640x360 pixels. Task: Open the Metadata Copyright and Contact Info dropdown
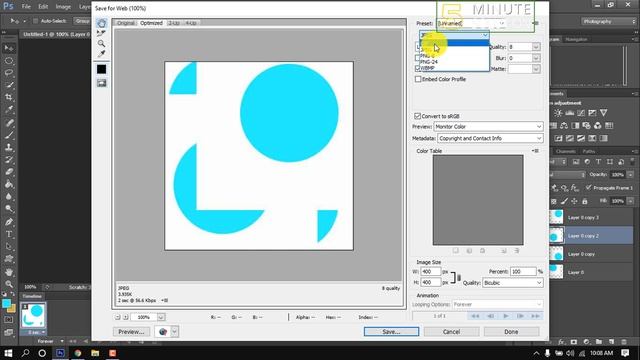point(490,138)
